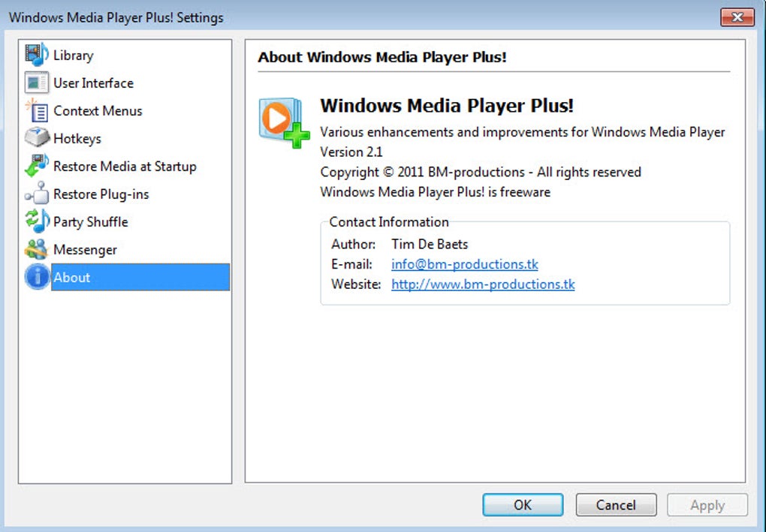
Task: Show the Messenger settings page
Action: (x=85, y=250)
